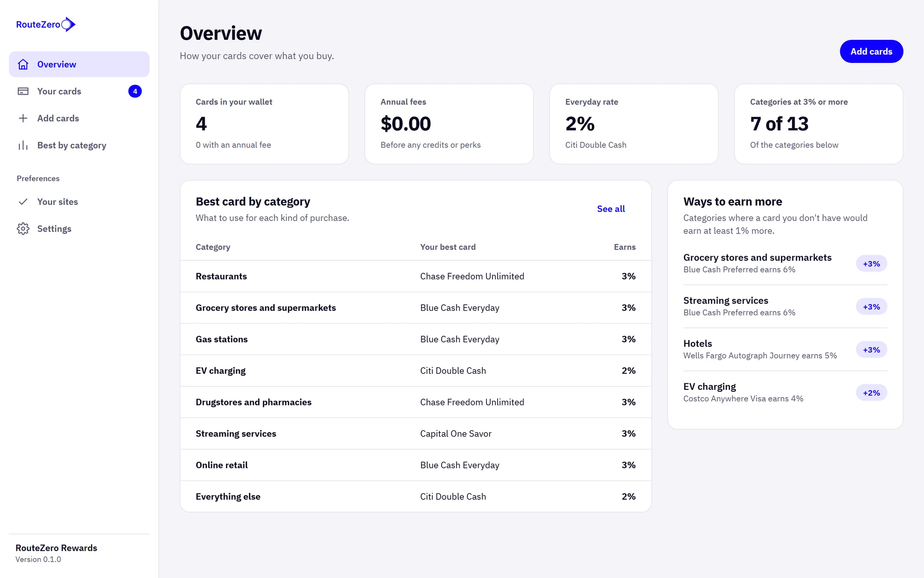
Task: Click the home icon beside Overview
Action: [23, 64]
